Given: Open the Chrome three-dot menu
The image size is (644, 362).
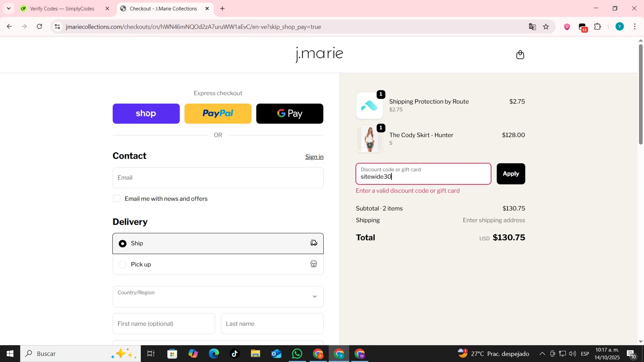Looking at the screenshot, I should tap(635, 27).
